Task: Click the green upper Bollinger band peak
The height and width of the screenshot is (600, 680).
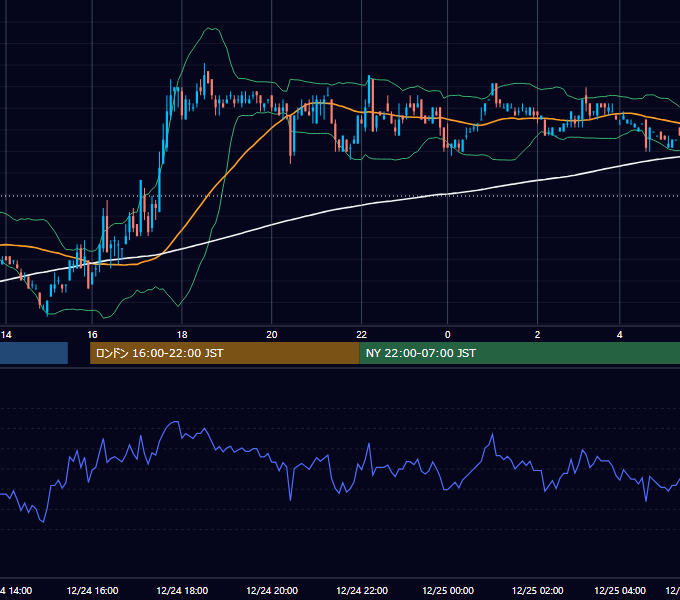Action: coord(212,29)
